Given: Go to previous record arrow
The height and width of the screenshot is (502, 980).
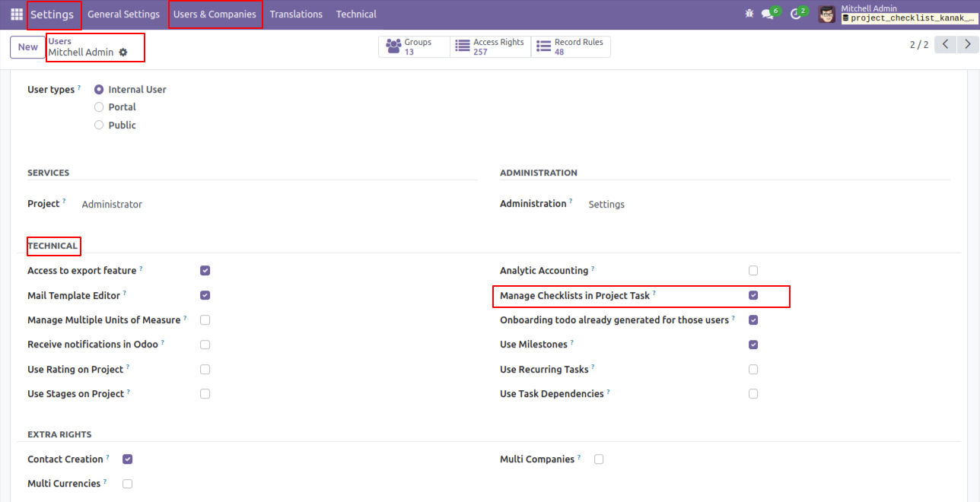Looking at the screenshot, I should tap(945, 45).
